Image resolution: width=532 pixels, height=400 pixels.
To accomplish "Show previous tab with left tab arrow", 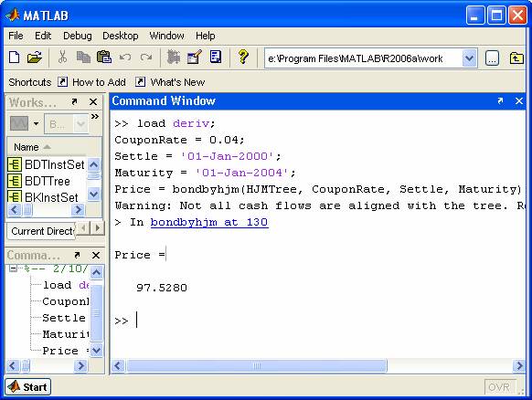I will pos(83,227).
